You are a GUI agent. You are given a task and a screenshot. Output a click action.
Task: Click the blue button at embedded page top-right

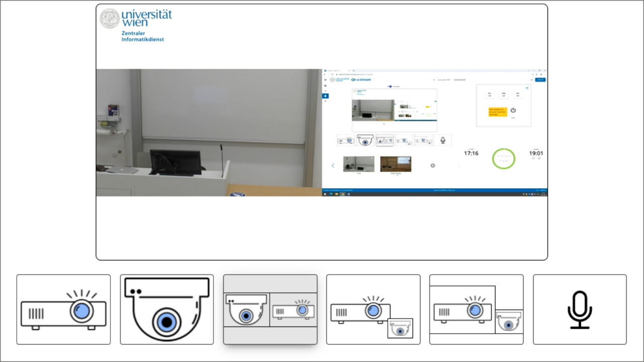coord(540,80)
